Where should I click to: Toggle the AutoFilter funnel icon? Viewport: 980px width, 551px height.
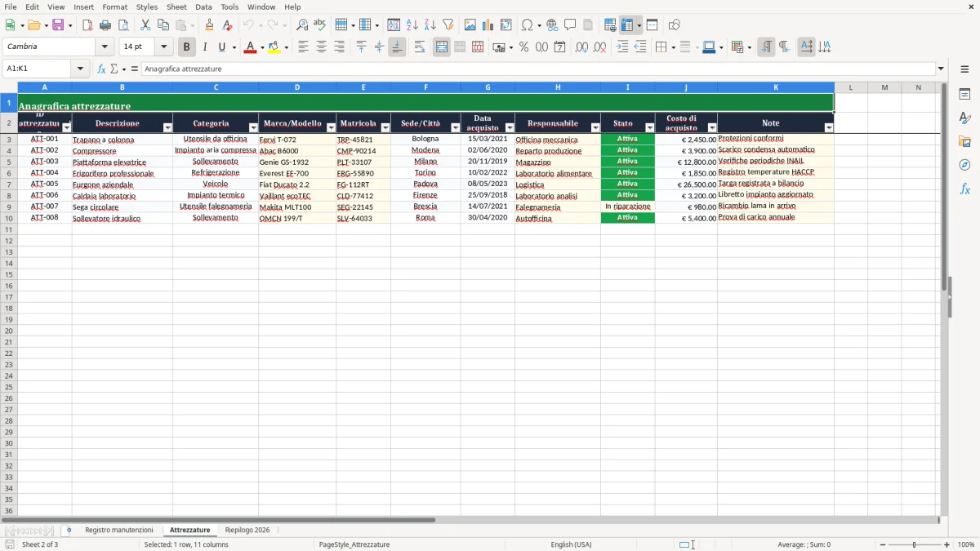point(448,25)
